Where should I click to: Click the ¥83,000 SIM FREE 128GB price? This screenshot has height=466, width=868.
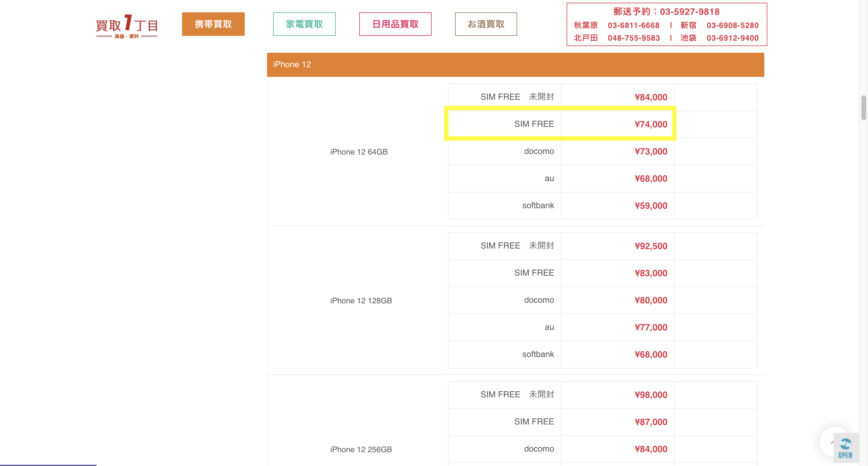pyautogui.click(x=651, y=273)
